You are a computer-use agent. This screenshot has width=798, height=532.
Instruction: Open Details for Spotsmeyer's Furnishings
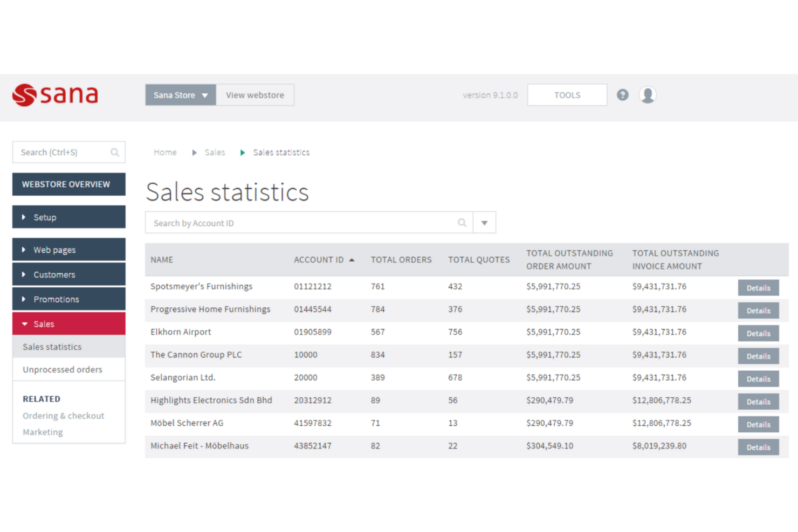(758, 288)
